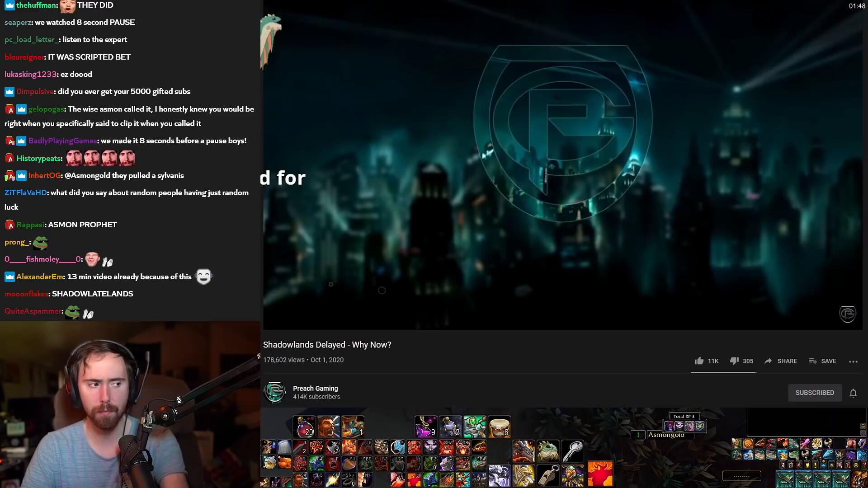The image size is (868, 488).
Task: Click the thumbs down dislike icon
Action: coord(734,361)
